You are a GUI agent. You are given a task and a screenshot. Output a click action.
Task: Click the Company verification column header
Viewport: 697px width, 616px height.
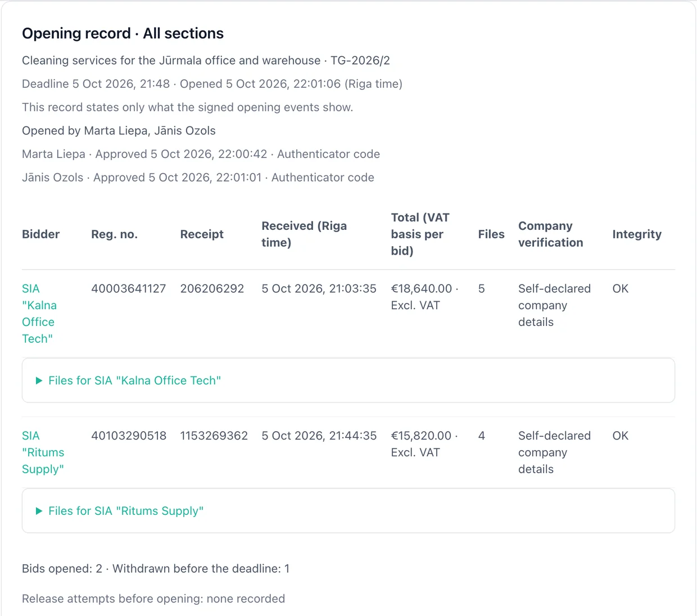click(x=551, y=234)
